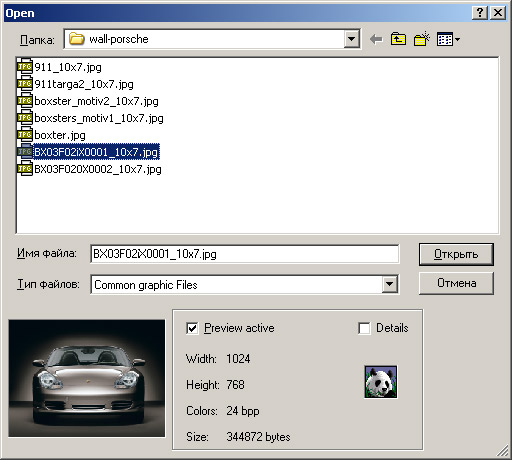Expand the Папка folder dropdown

point(351,39)
